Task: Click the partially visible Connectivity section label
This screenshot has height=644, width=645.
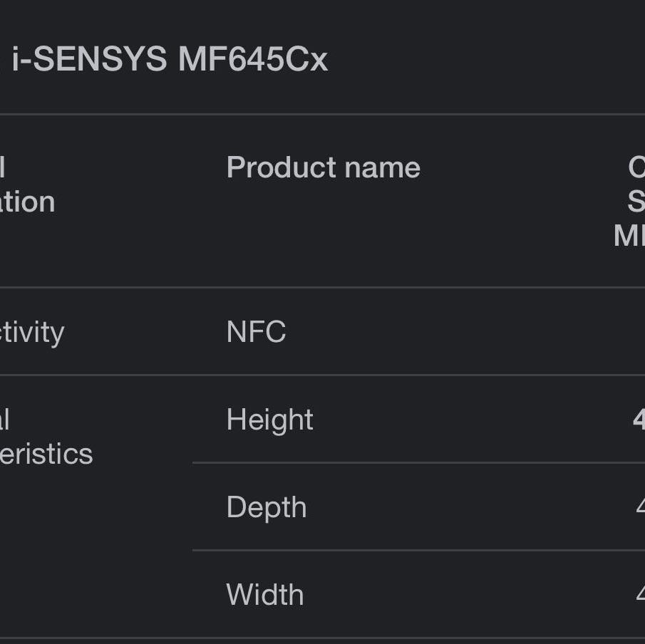Action: (32, 332)
